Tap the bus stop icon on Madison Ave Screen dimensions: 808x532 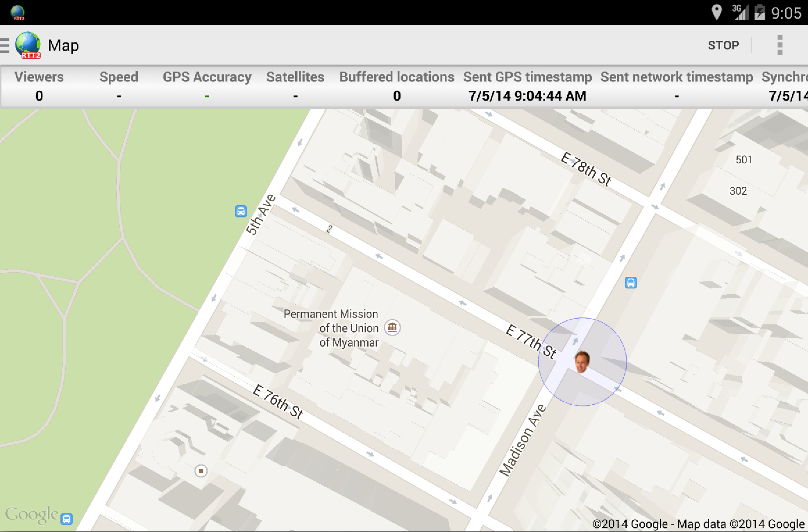click(631, 283)
